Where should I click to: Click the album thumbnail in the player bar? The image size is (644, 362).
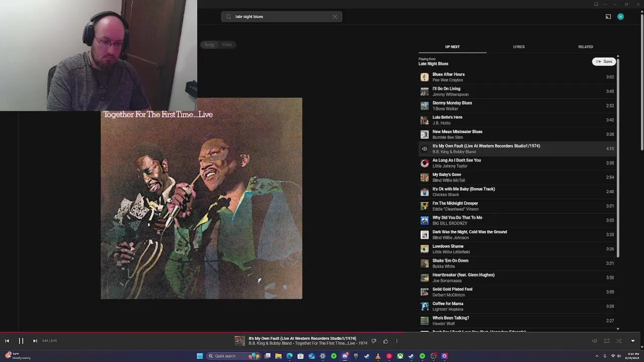coord(239,341)
